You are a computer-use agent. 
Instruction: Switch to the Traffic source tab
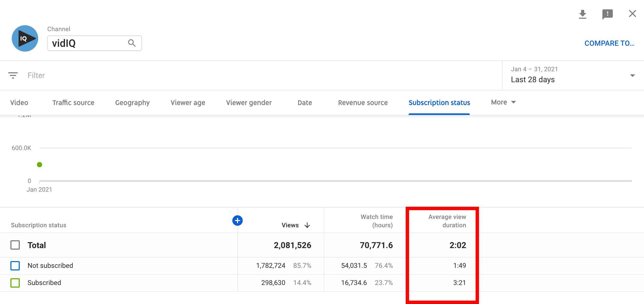(x=73, y=102)
